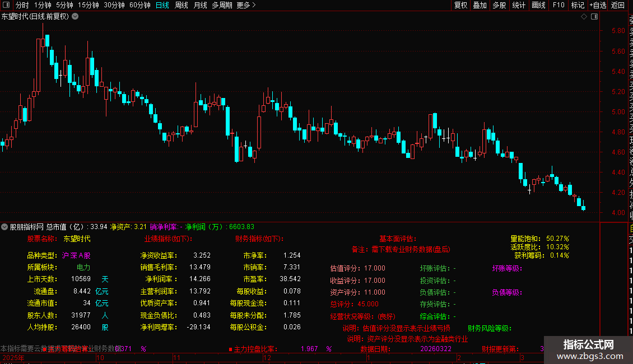The height and width of the screenshot is (364, 633).
Task: Click 销售毛利率 value 13.479
Action: (200, 267)
